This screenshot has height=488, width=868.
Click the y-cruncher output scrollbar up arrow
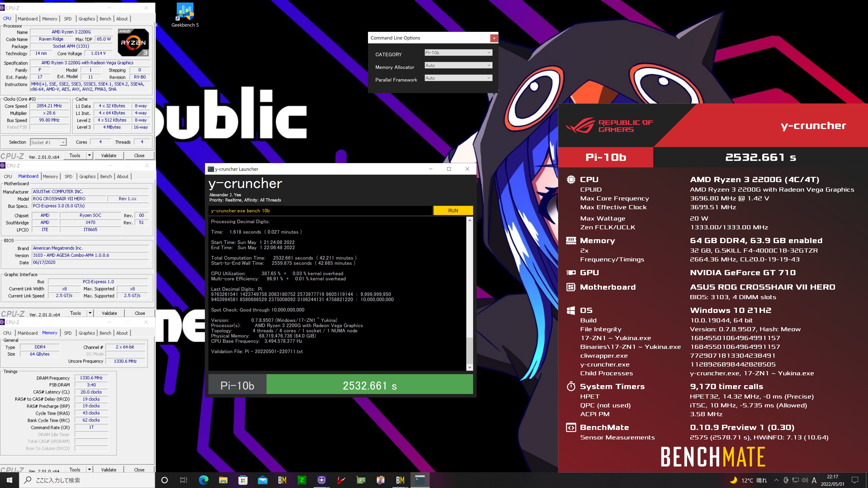470,221
